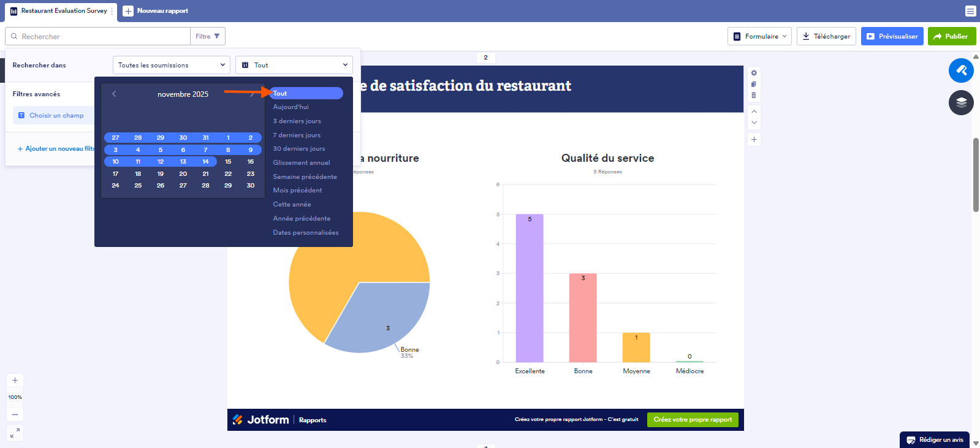This screenshot has width=980, height=448.
Task: Click the Qualité du service chart title
Action: [x=607, y=158]
